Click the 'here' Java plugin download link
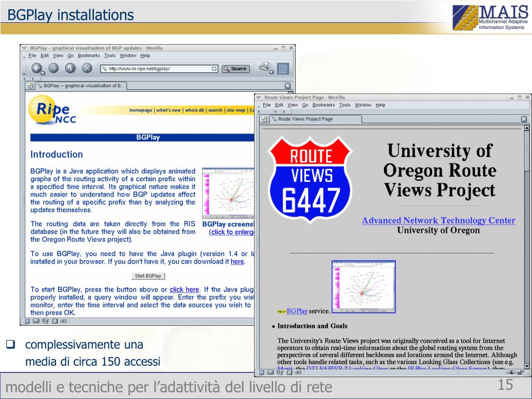Viewport: 532px width, 399px height. click(237, 262)
